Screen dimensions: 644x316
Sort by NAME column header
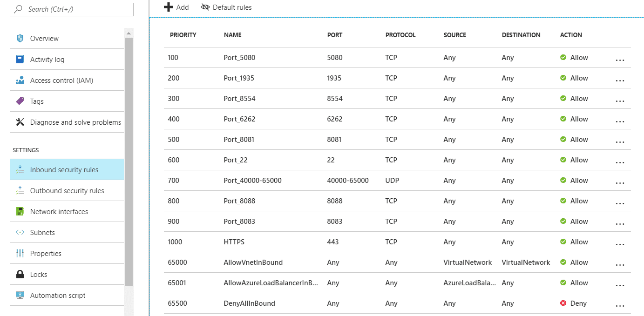click(x=232, y=35)
